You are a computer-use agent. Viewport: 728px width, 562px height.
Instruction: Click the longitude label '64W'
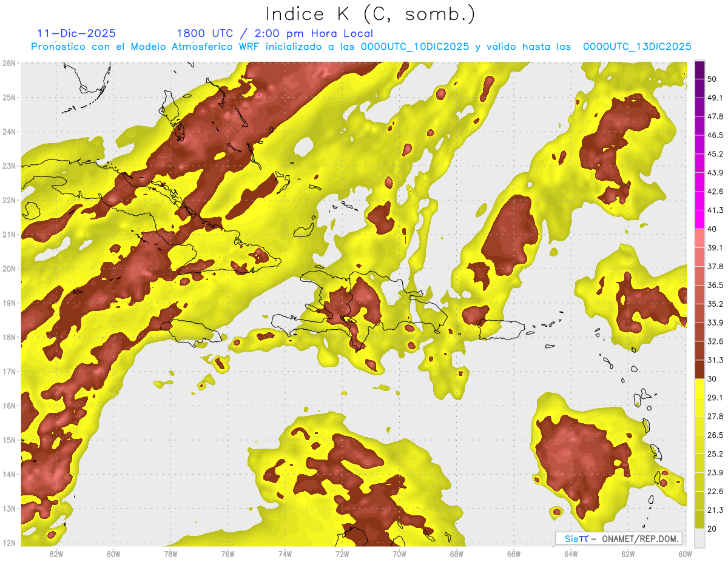(x=571, y=554)
